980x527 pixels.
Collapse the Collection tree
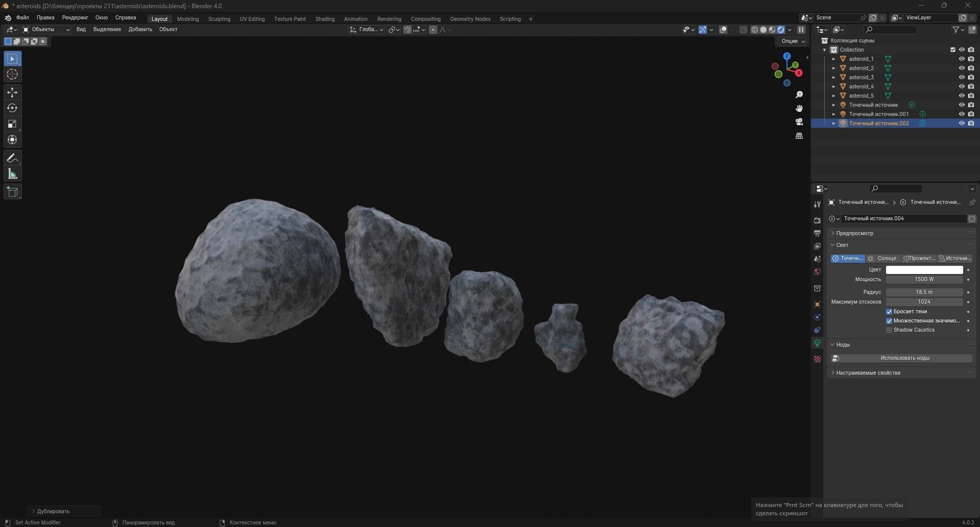coord(824,50)
